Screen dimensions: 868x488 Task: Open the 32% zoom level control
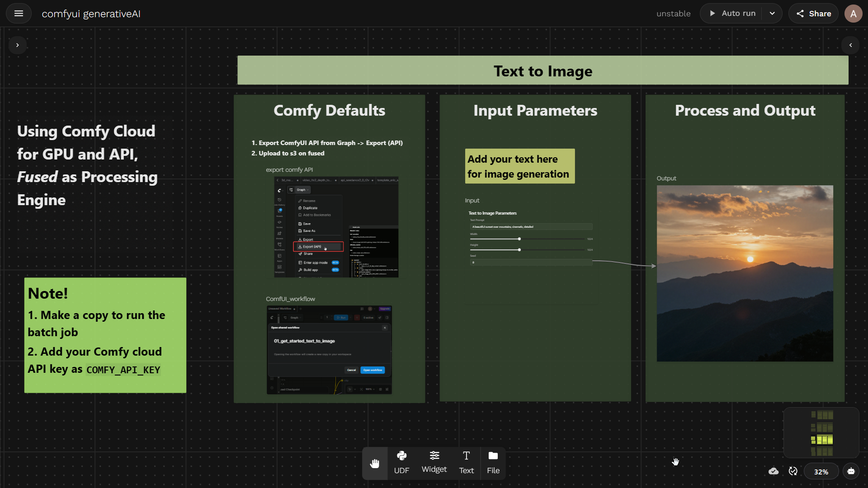821,471
